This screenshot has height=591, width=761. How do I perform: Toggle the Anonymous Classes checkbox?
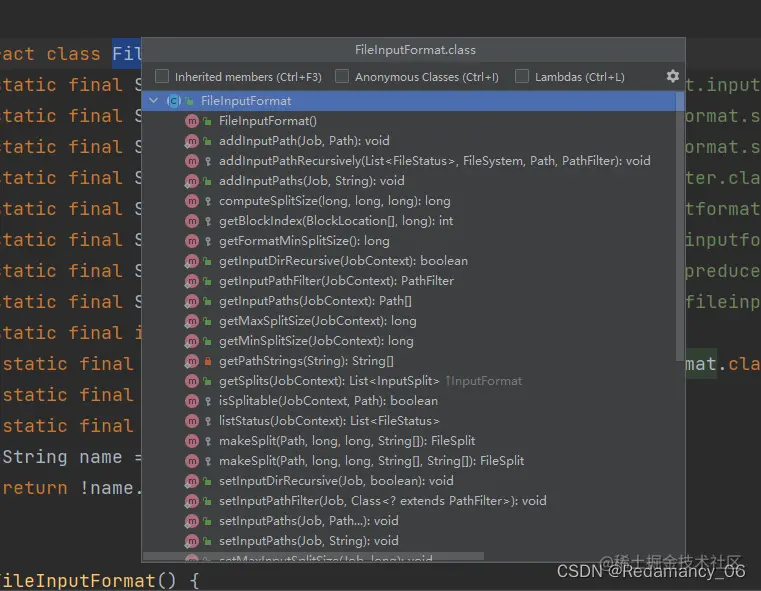(x=342, y=76)
